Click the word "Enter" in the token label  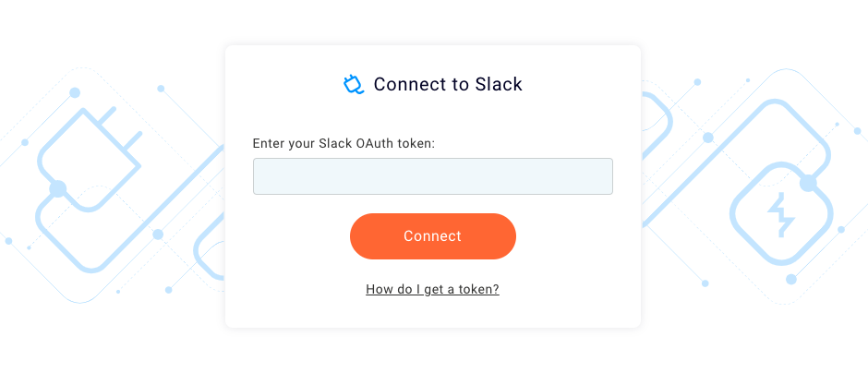click(x=270, y=143)
